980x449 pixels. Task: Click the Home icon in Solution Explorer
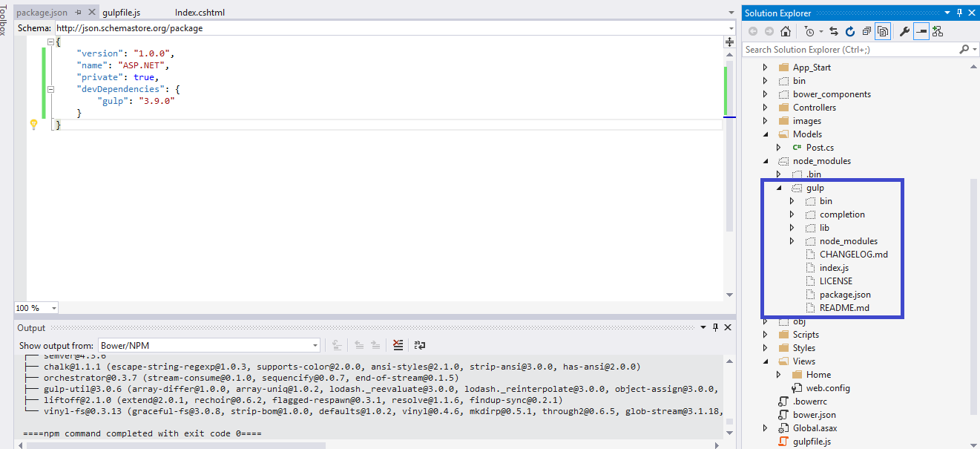(786, 31)
